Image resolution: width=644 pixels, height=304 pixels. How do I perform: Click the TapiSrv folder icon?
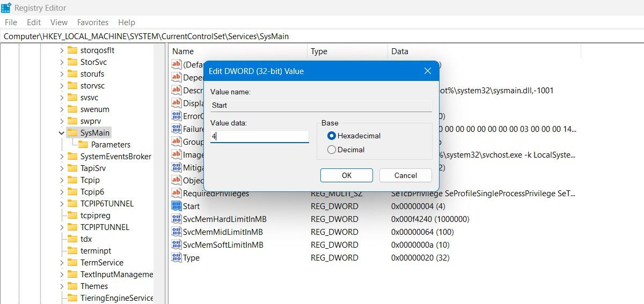tap(72, 168)
